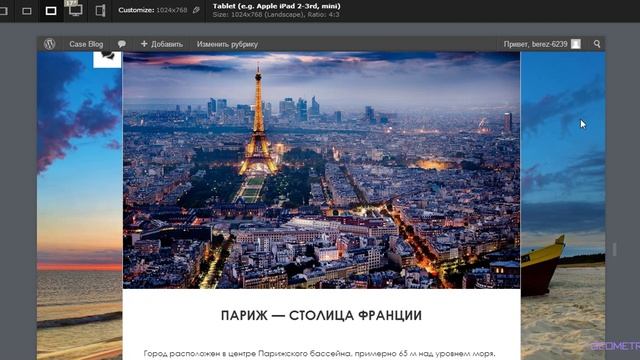Select the tablet landscape device icon
The width and height of the screenshot is (640, 360).
[x=51, y=11]
